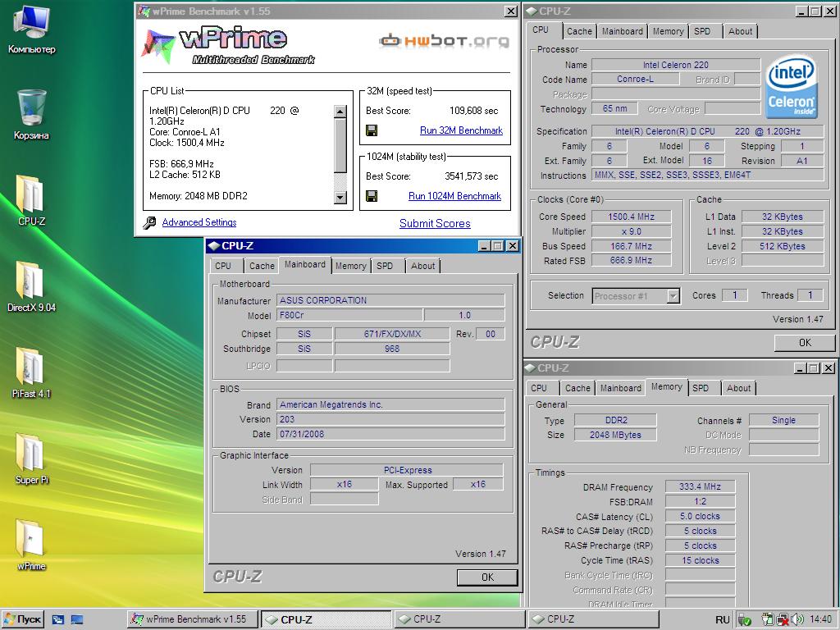Click the Core Speed value 1500.4 MHz
Screen dimensions: 840x630
(631, 217)
